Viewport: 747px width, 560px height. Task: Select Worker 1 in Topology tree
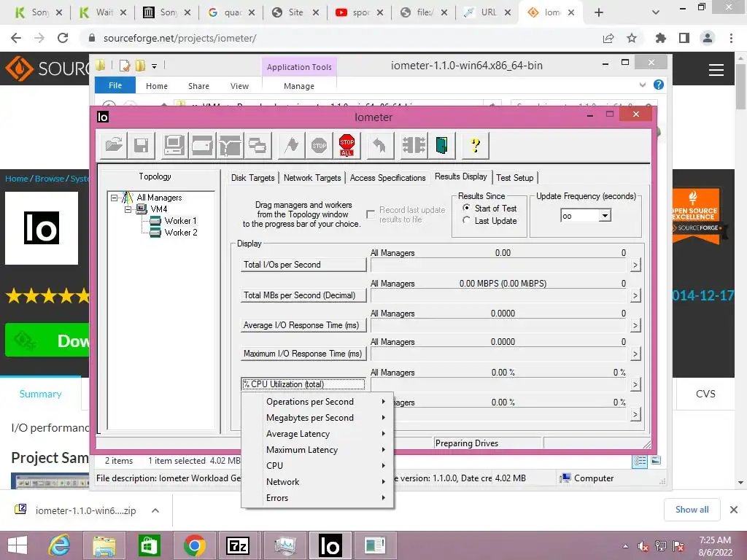coord(180,221)
